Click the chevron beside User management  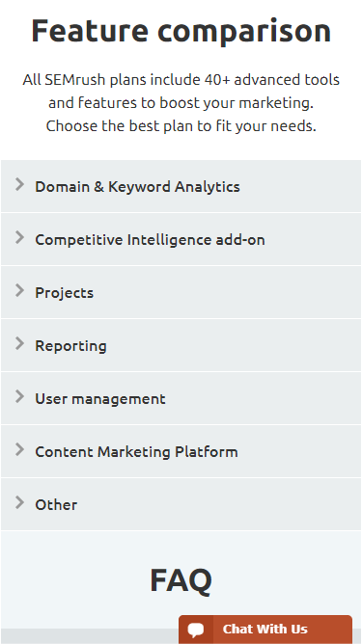click(x=19, y=396)
